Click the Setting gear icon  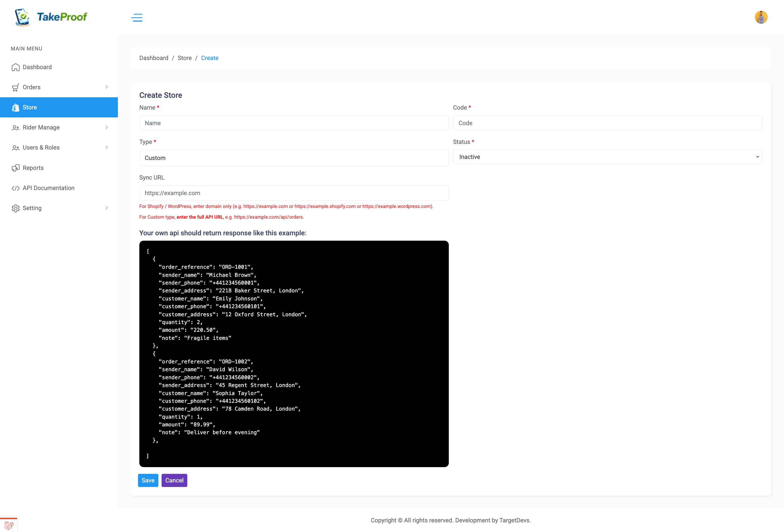tap(16, 208)
